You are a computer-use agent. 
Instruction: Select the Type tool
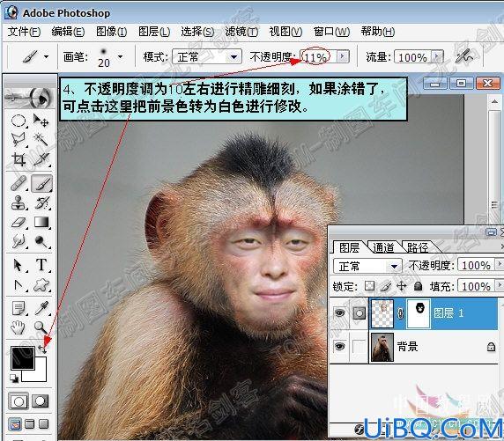41,265
